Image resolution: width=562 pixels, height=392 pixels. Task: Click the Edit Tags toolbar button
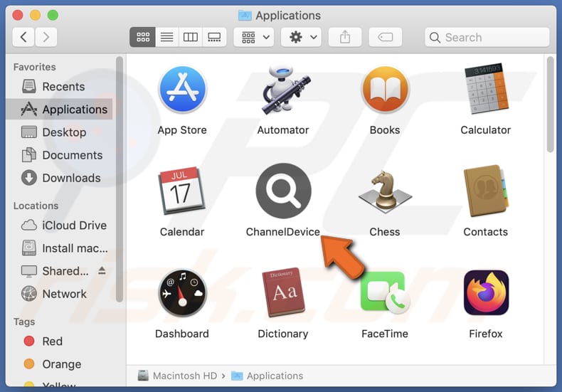[x=386, y=37]
